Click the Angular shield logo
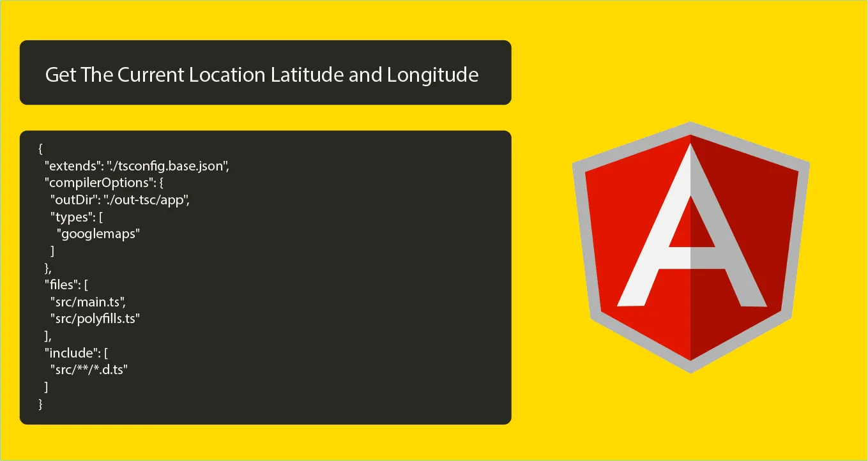The image size is (868, 461). click(x=690, y=247)
